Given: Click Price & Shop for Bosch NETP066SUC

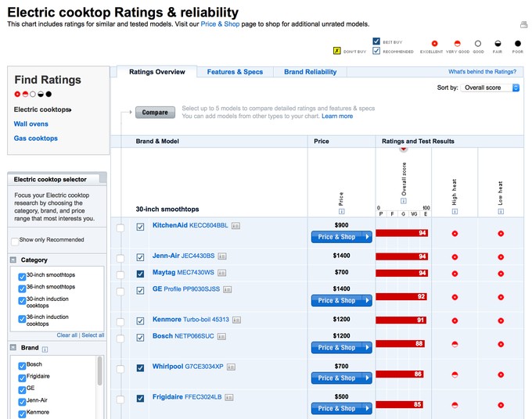Looking at the screenshot, I should [341, 348].
